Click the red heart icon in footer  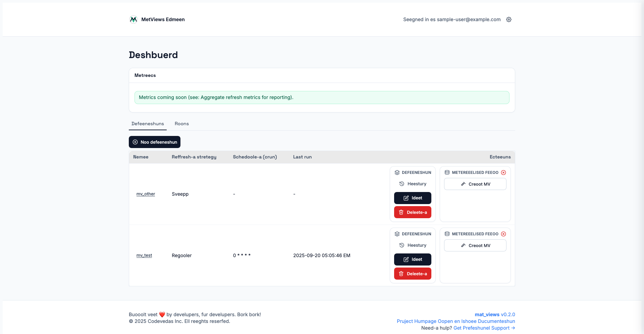coord(162,315)
